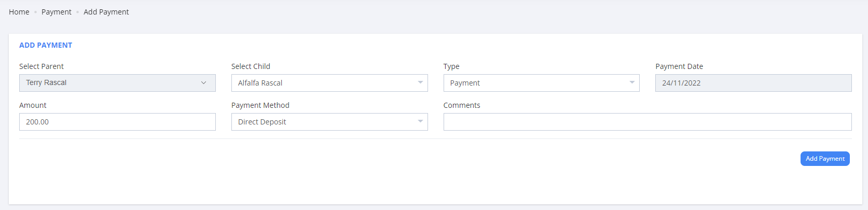Click the Select Parent label
This screenshot has width=868, height=210.
[42, 66]
